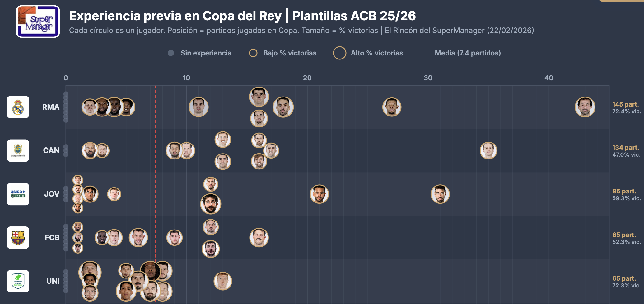Select the RMA player at 43 games
This screenshot has width=644, height=304.
(x=585, y=107)
